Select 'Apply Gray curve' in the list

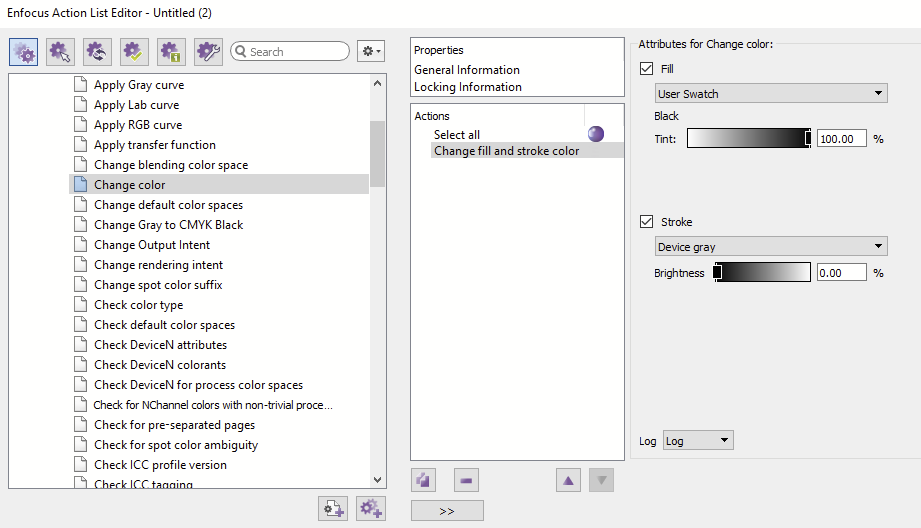[139, 85]
